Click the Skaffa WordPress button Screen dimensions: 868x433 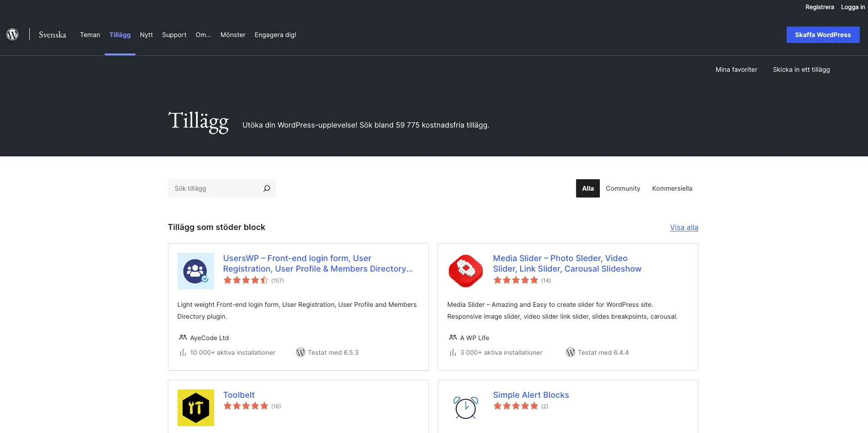(x=823, y=35)
